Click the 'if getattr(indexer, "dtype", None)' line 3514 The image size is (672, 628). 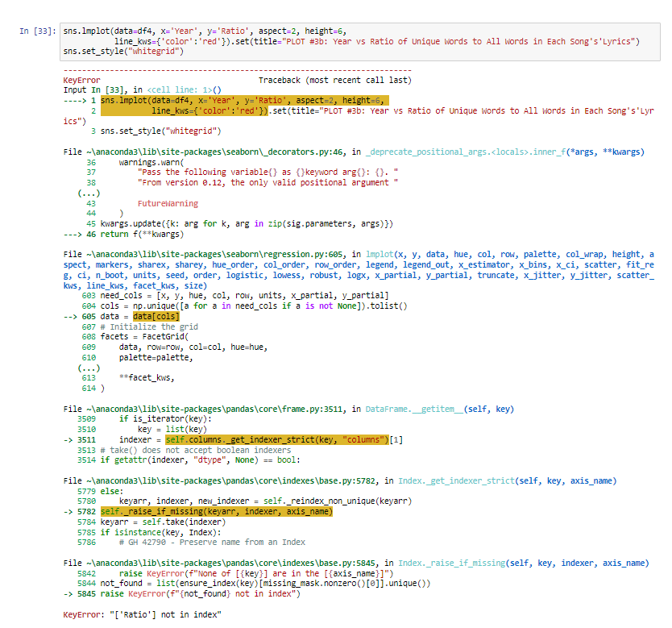coord(200,460)
